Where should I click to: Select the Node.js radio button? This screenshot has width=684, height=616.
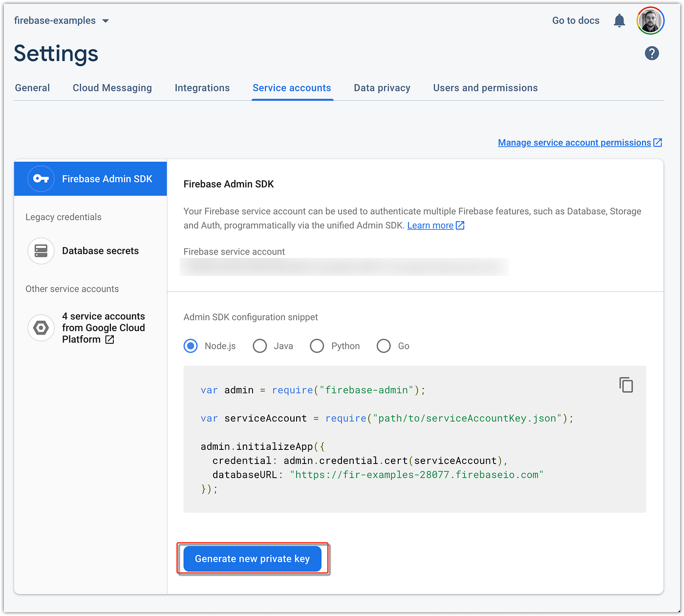point(191,346)
